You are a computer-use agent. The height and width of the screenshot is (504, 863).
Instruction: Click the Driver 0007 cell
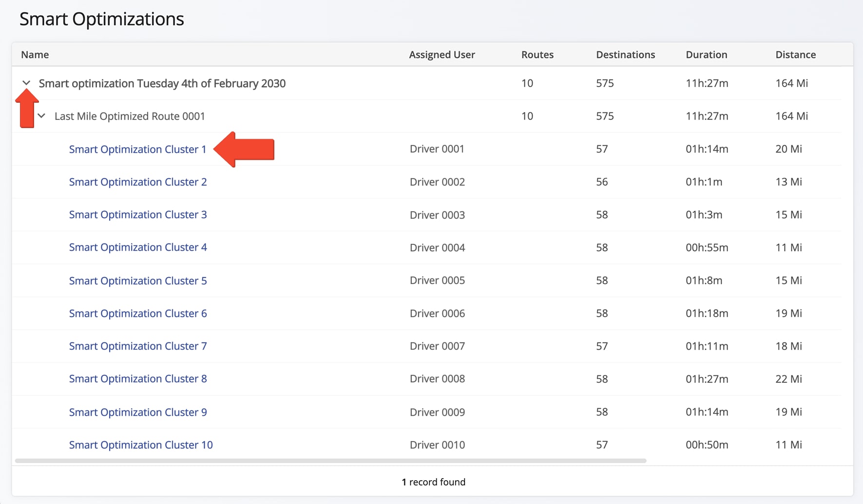pos(437,346)
